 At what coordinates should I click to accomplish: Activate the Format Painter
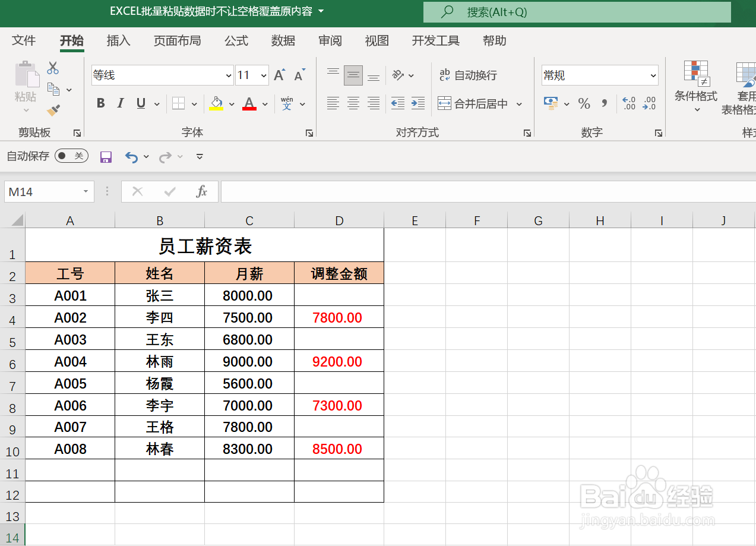coord(52,110)
